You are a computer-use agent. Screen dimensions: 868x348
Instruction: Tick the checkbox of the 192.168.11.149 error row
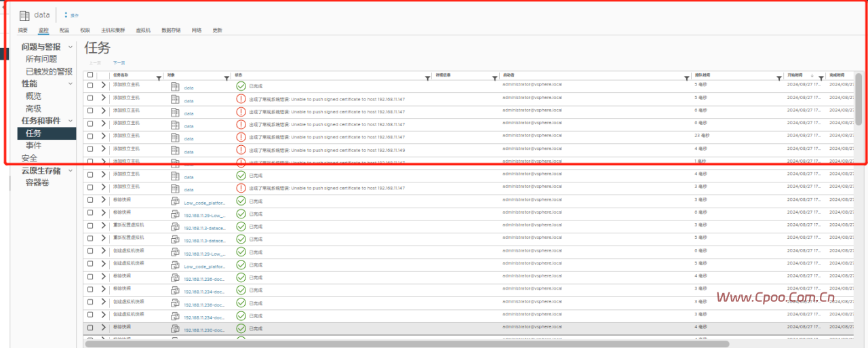90,149
